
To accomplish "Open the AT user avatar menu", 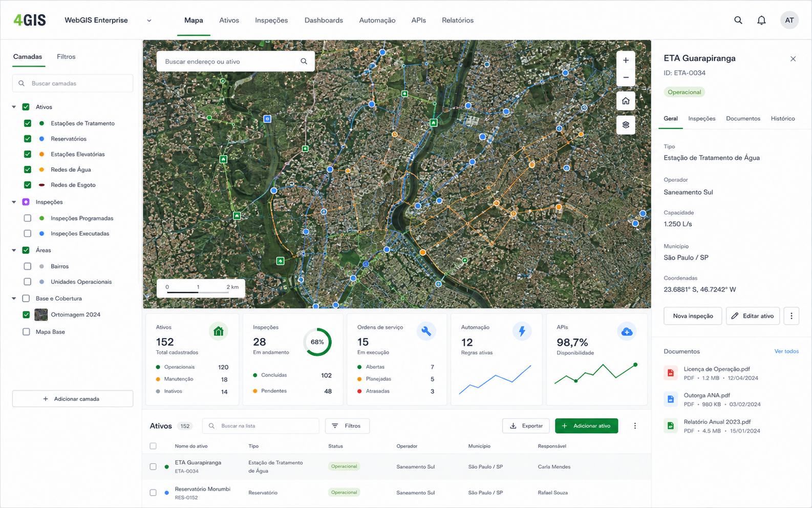I will pos(789,20).
